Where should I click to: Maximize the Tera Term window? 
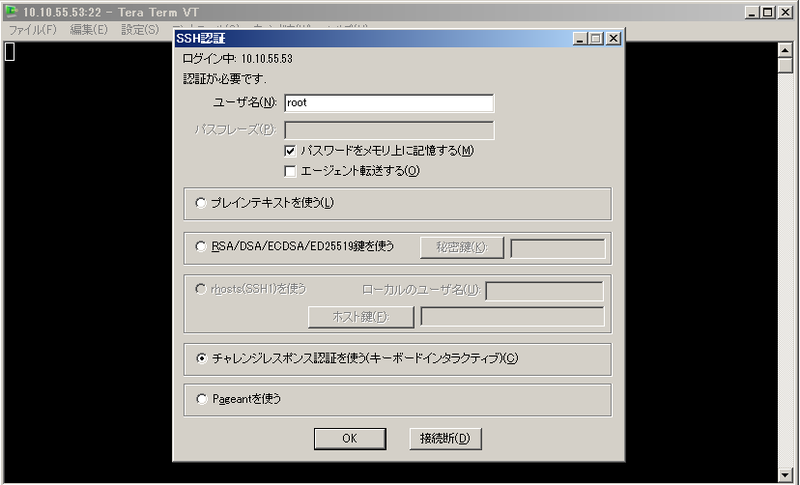point(767,12)
